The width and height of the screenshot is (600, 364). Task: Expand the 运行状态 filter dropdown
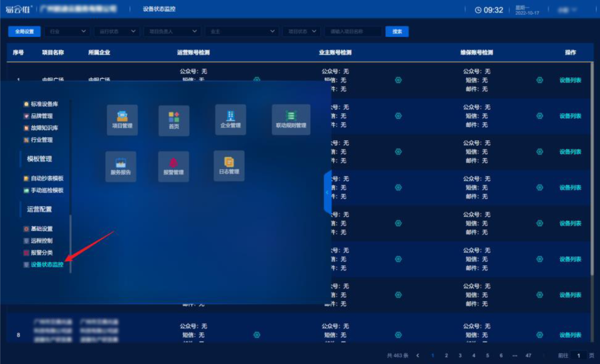(x=117, y=32)
